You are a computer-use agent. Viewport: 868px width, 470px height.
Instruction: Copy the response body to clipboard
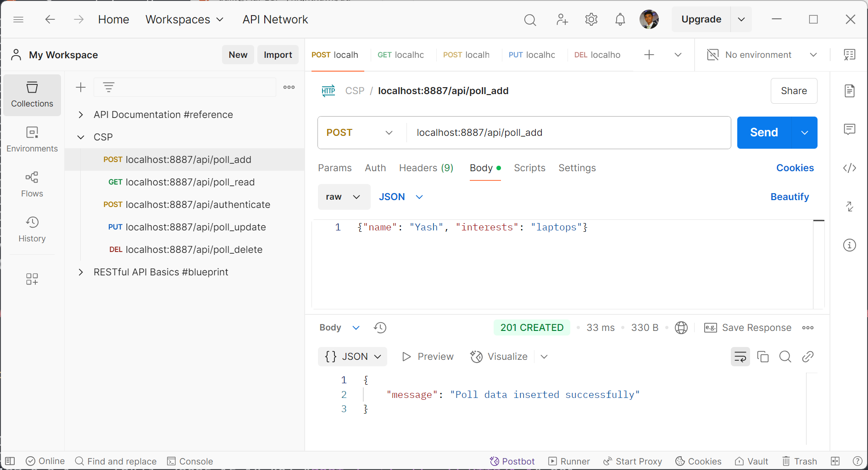762,357
